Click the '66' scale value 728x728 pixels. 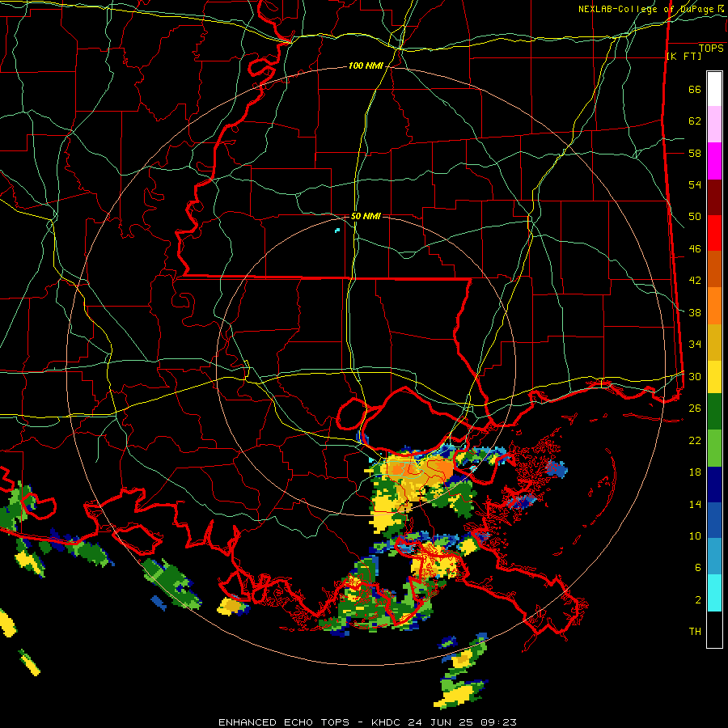pyautogui.click(x=695, y=89)
